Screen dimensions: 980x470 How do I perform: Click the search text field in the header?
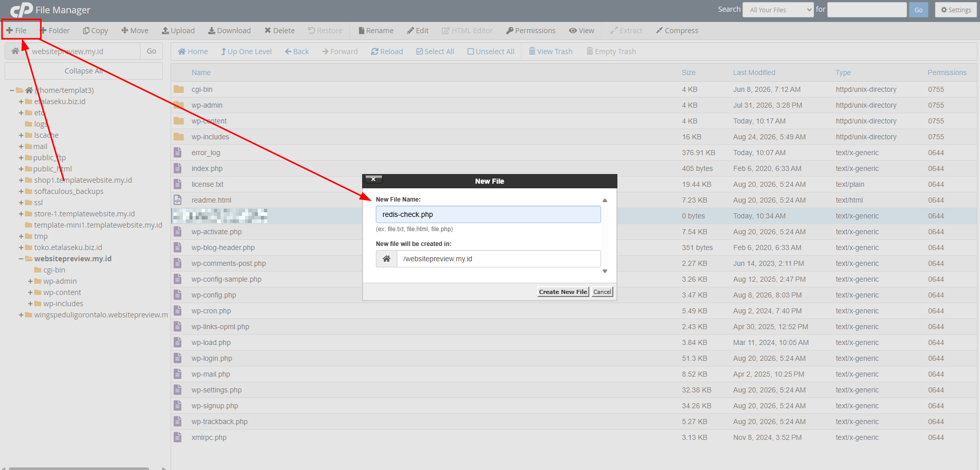coord(867,10)
